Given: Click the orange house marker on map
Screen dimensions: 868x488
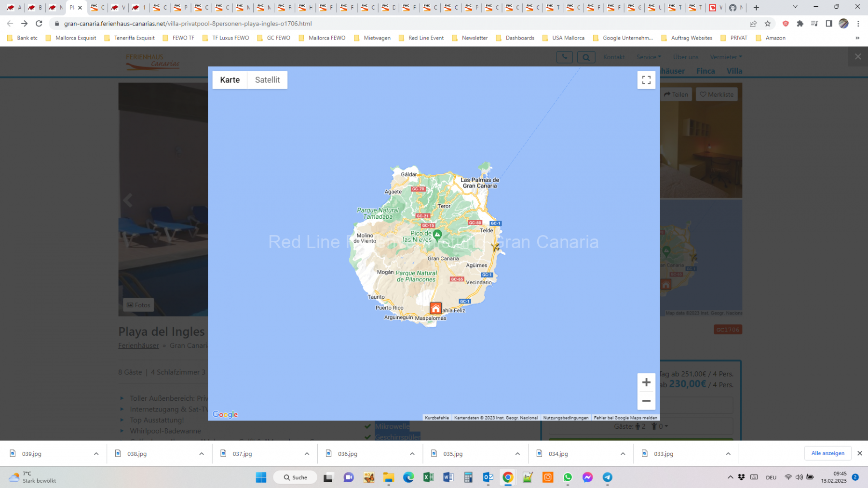Looking at the screenshot, I should [x=435, y=308].
